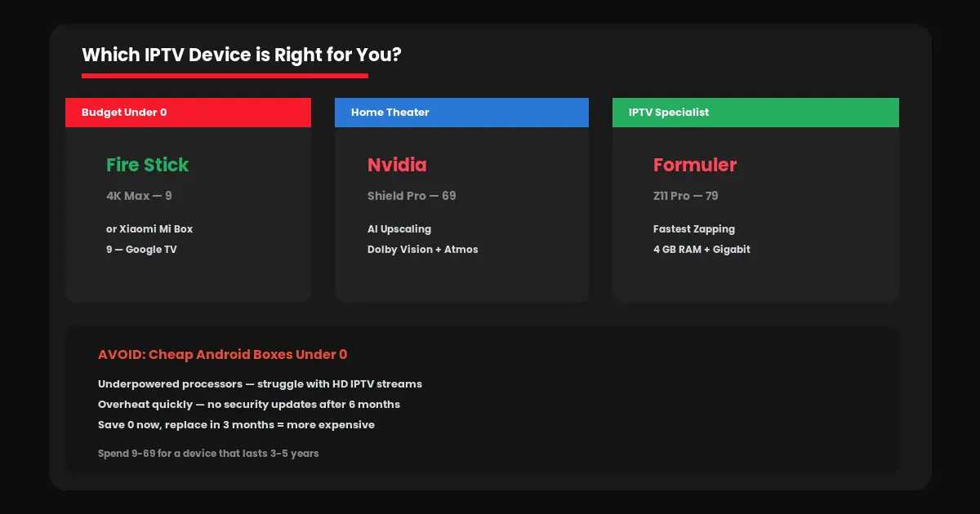
Task: Click the "Dolby Vision + Atmos" line
Action: [x=423, y=250]
